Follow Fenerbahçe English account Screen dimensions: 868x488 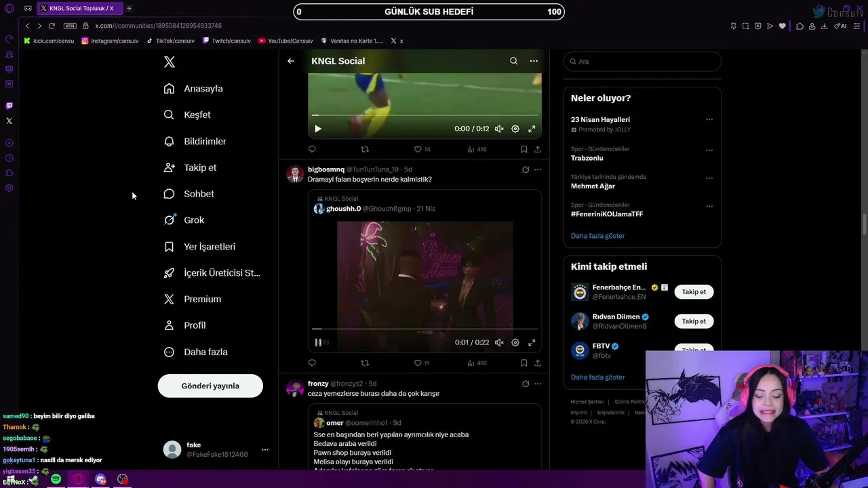(694, 292)
